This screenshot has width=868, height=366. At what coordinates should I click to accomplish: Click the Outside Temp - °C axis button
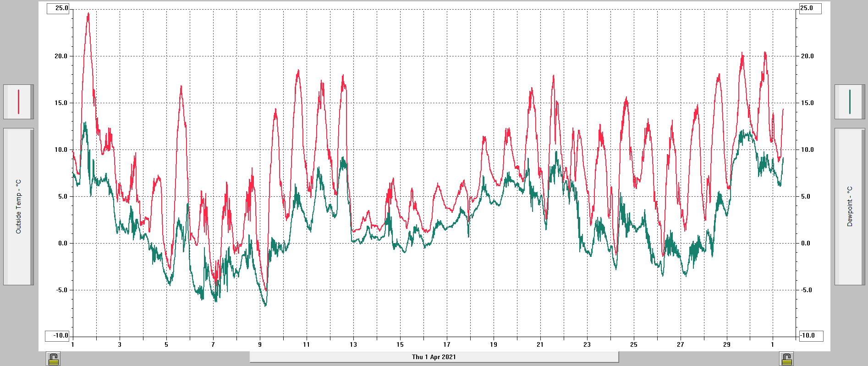coord(18,206)
